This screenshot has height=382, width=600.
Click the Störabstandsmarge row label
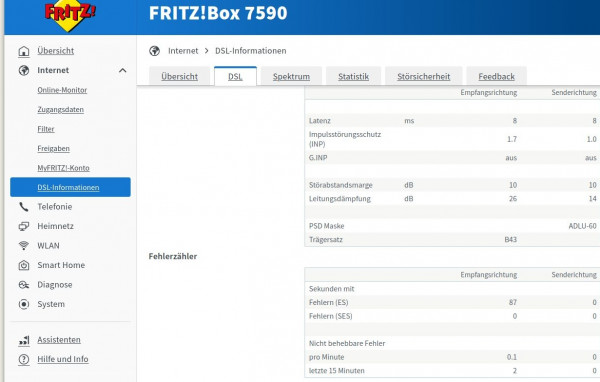[x=341, y=185]
